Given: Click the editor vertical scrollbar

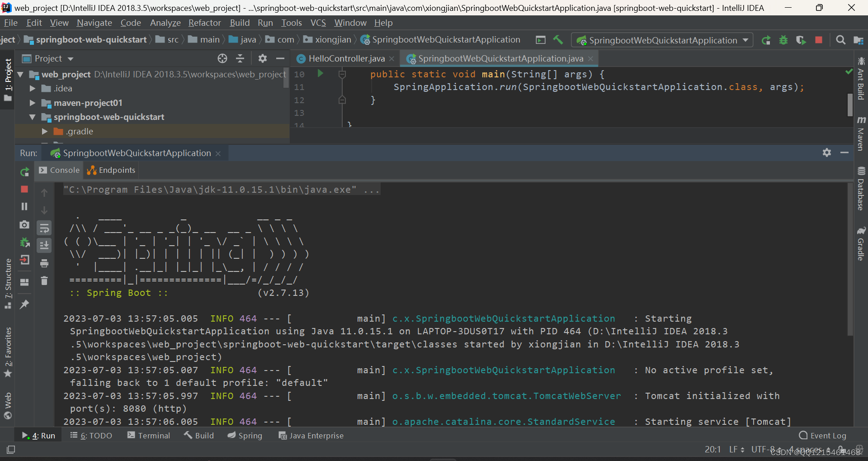Looking at the screenshot, I should pyautogui.click(x=850, y=105).
